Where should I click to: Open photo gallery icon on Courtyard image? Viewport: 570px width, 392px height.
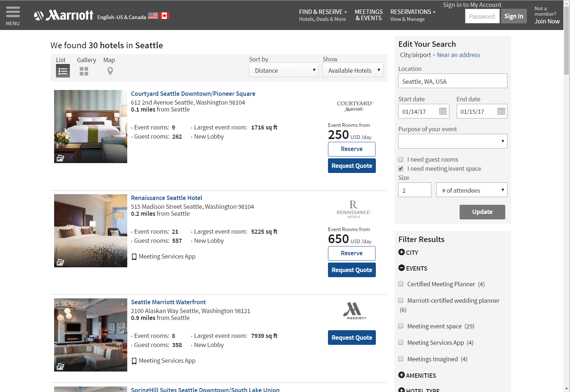pos(60,158)
